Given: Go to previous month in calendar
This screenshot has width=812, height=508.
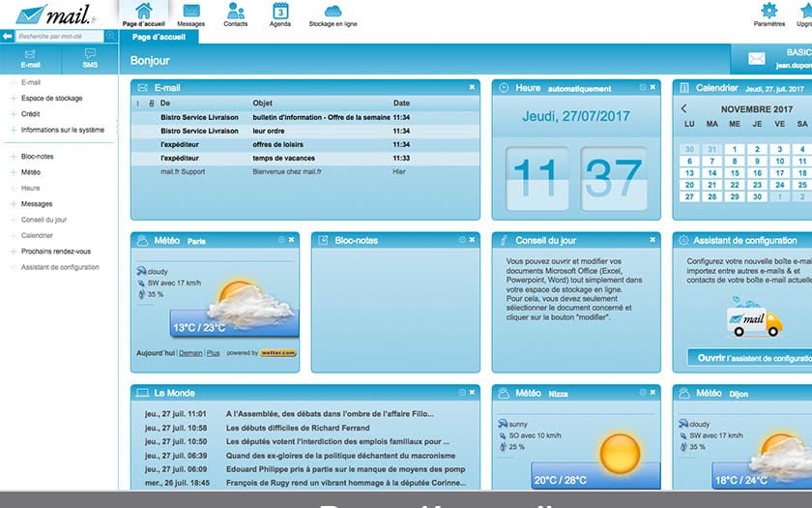Looking at the screenshot, I should [x=684, y=108].
